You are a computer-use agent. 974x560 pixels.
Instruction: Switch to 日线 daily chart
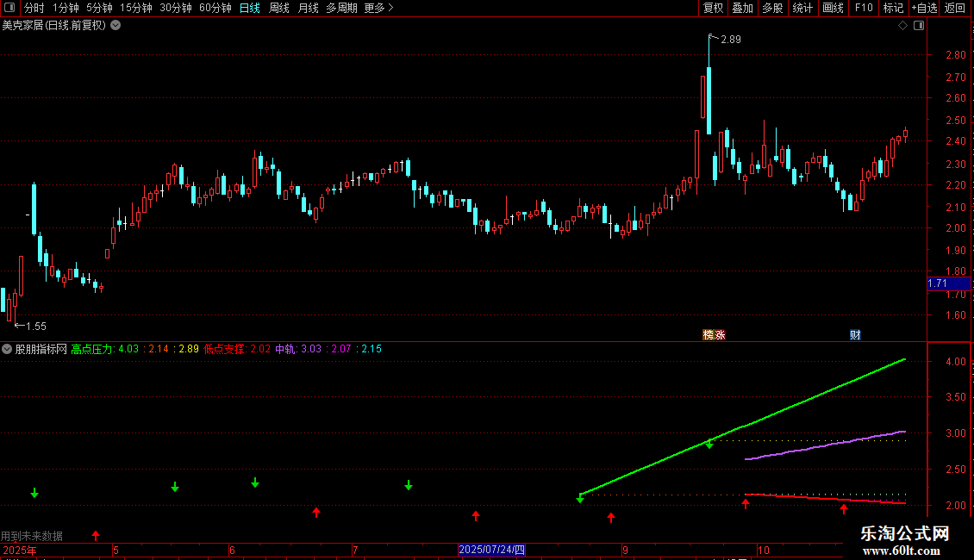coord(250,8)
